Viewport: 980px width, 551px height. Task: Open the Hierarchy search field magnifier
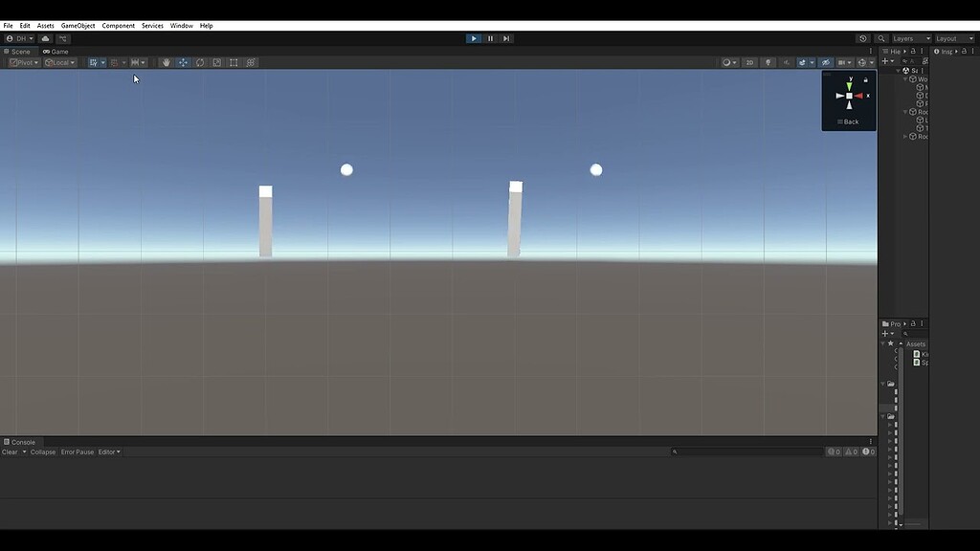click(906, 61)
